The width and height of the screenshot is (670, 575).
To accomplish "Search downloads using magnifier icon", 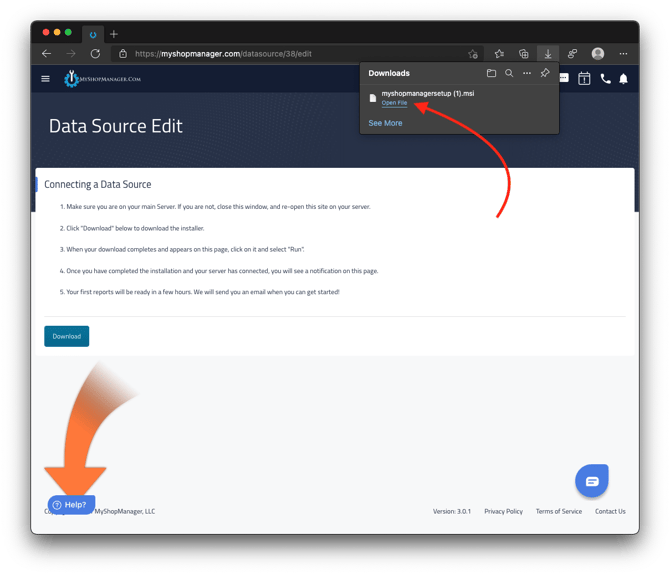I will click(509, 73).
